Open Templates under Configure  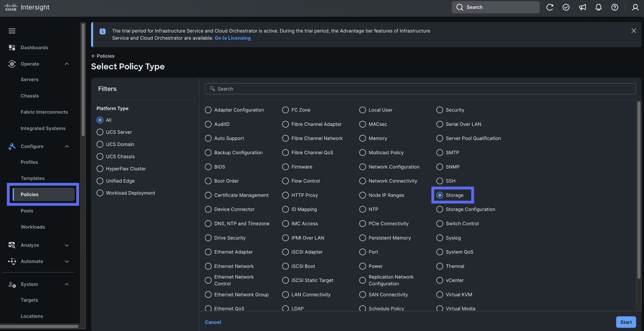[x=32, y=178]
